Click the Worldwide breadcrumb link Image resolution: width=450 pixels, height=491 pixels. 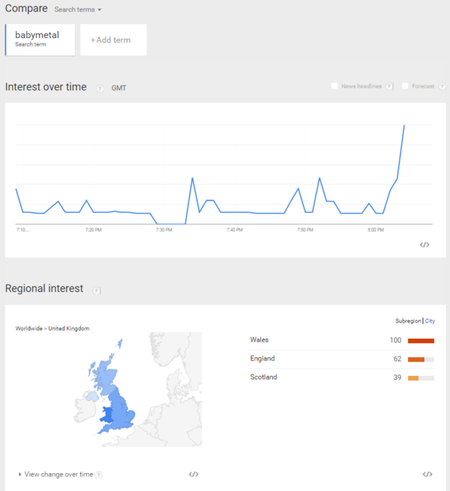point(29,328)
